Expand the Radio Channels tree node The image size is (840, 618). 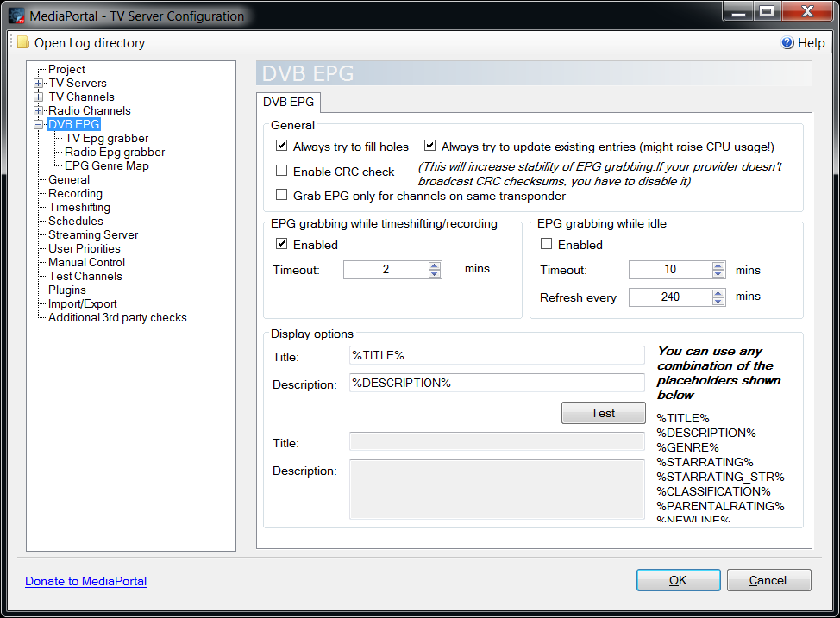(38, 111)
